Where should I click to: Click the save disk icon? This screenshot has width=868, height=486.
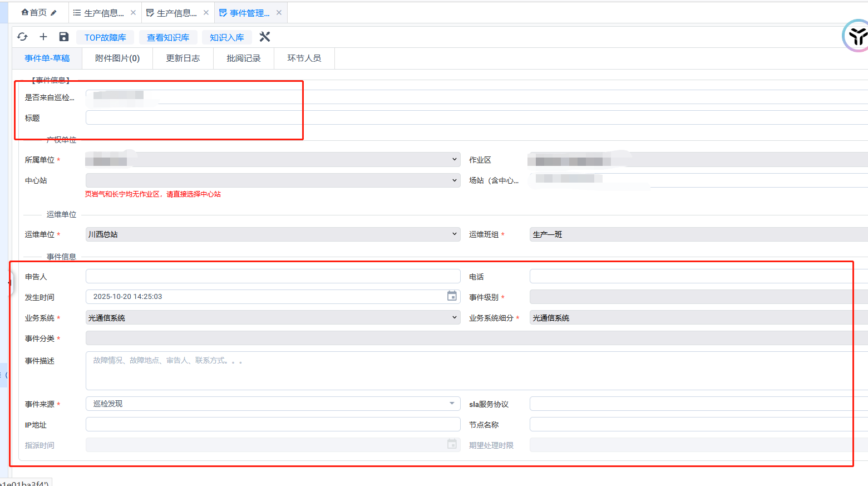tap(64, 37)
